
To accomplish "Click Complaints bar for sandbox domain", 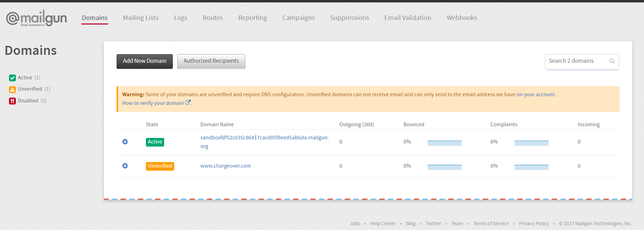I will (532, 143).
